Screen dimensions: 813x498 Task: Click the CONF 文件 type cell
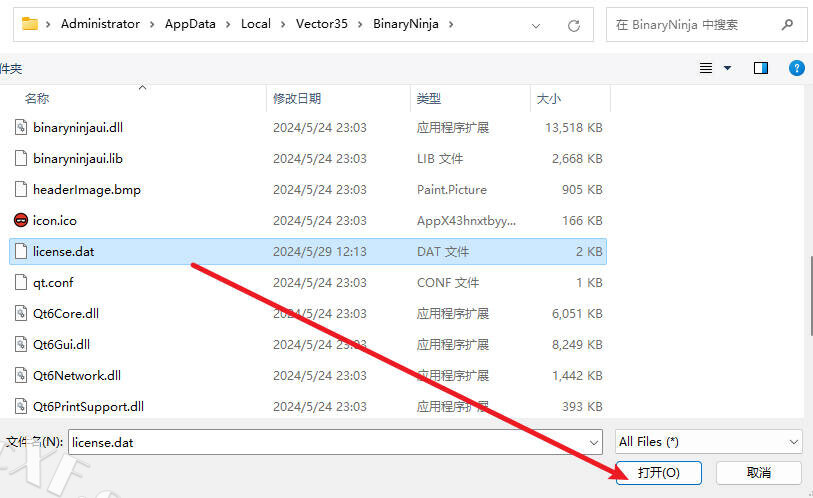coord(447,282)
